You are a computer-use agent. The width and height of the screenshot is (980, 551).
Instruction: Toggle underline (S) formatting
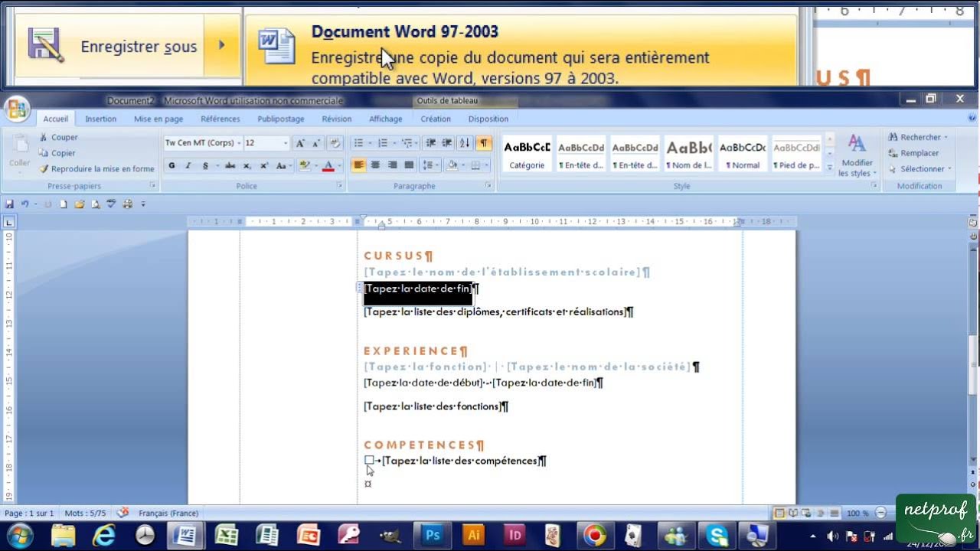(205, 165)
